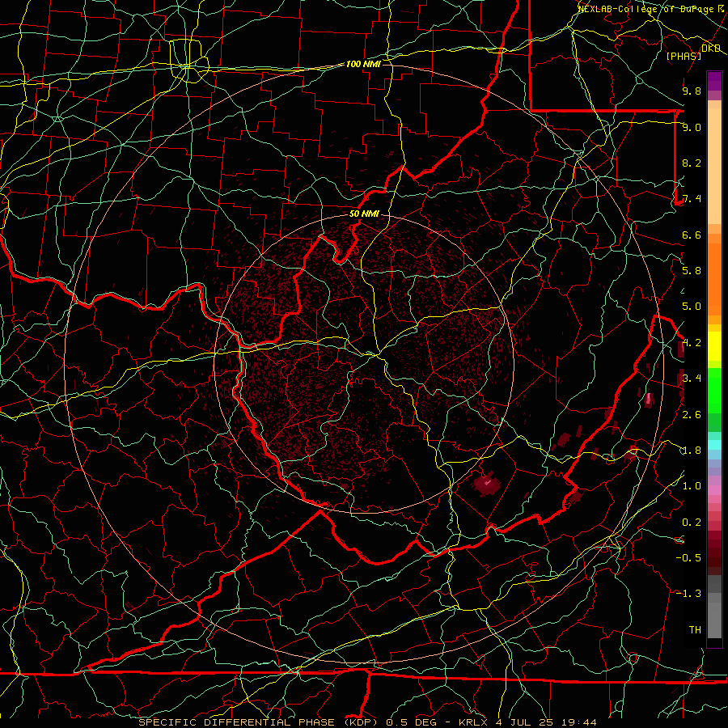This screenshot has height=728, width=728.
Task: Click the '4.2' value on the color scale
Action: click(692, 343)
